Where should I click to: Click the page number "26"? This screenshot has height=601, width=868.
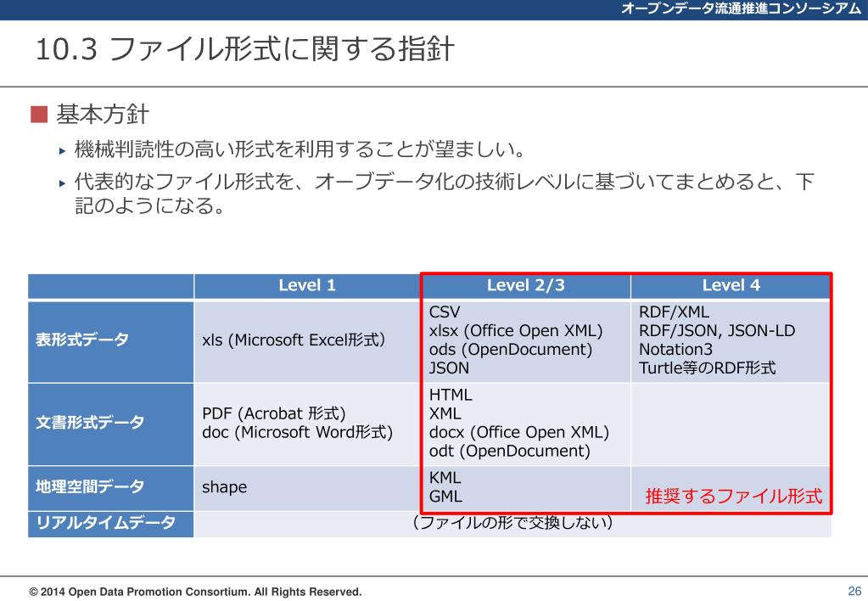(854, 591)
